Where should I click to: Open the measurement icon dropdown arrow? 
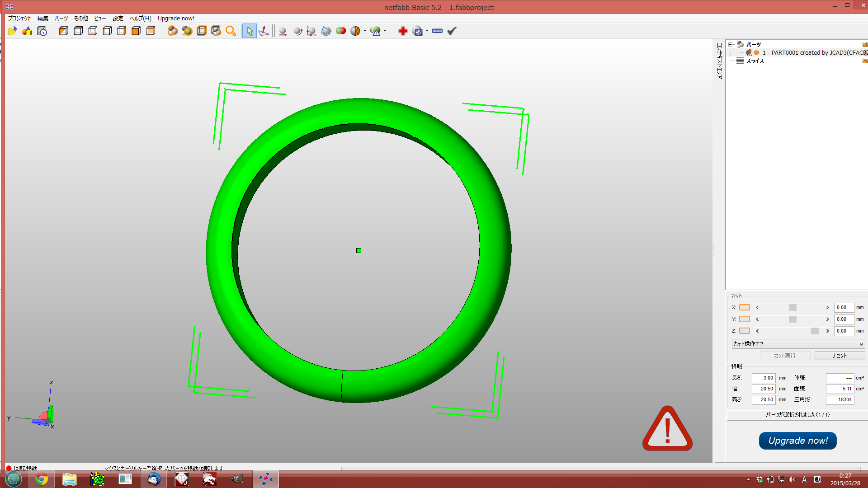click(427, 31)
